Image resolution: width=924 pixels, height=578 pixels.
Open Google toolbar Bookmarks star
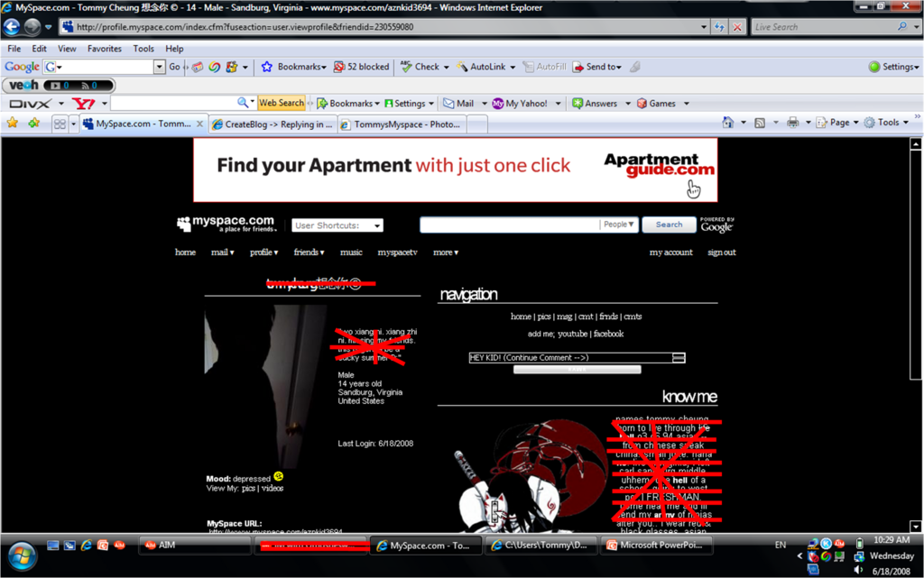[267, 67]
